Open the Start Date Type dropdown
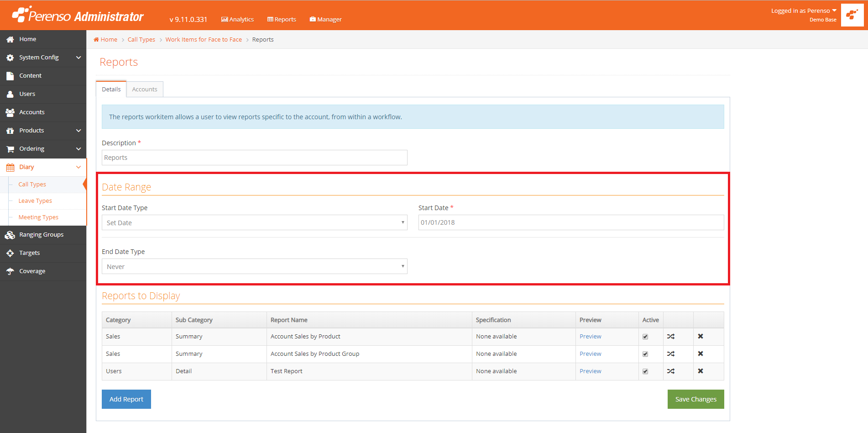 (x=254, y=222)
